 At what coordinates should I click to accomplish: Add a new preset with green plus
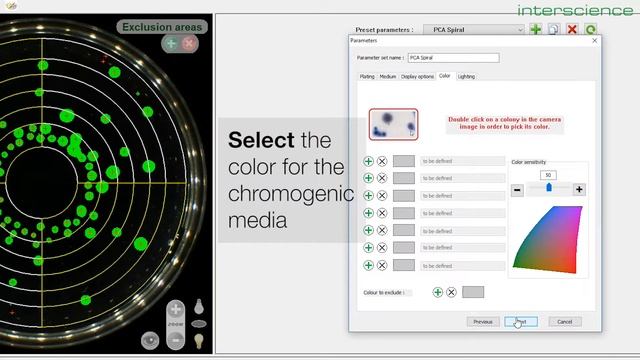pos(536,29)
